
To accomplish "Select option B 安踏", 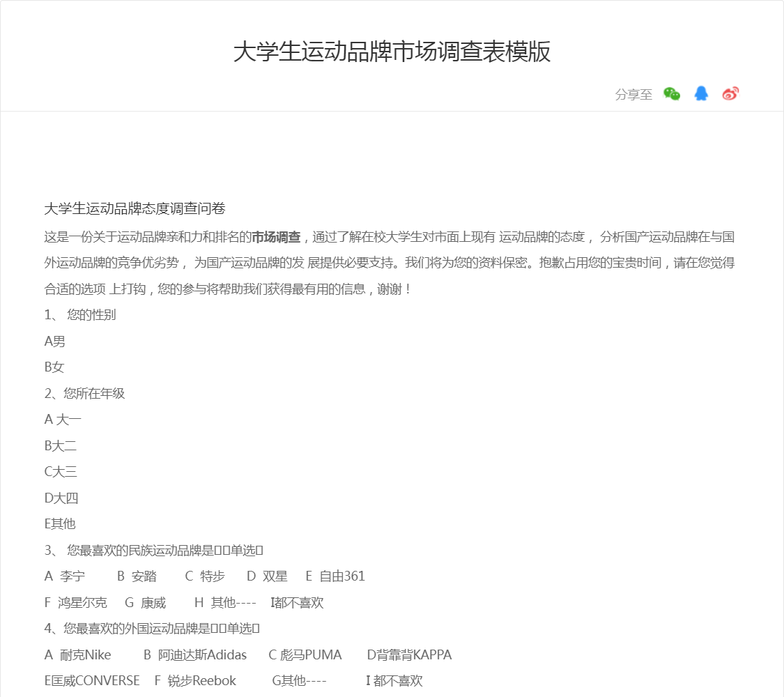I will click(x=137, y=576).
